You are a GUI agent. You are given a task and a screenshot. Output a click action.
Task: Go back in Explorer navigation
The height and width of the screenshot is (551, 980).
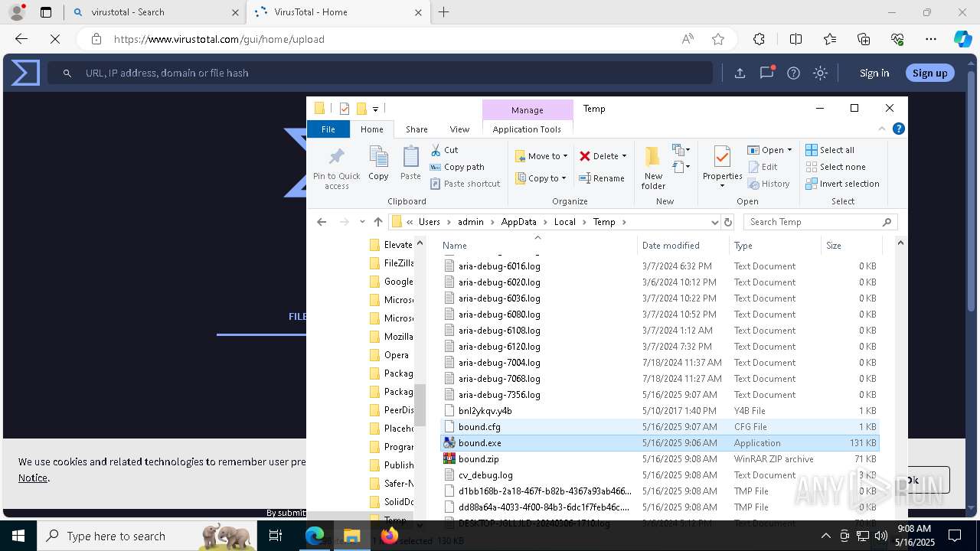pyautogui.click(x=322, y=222)
